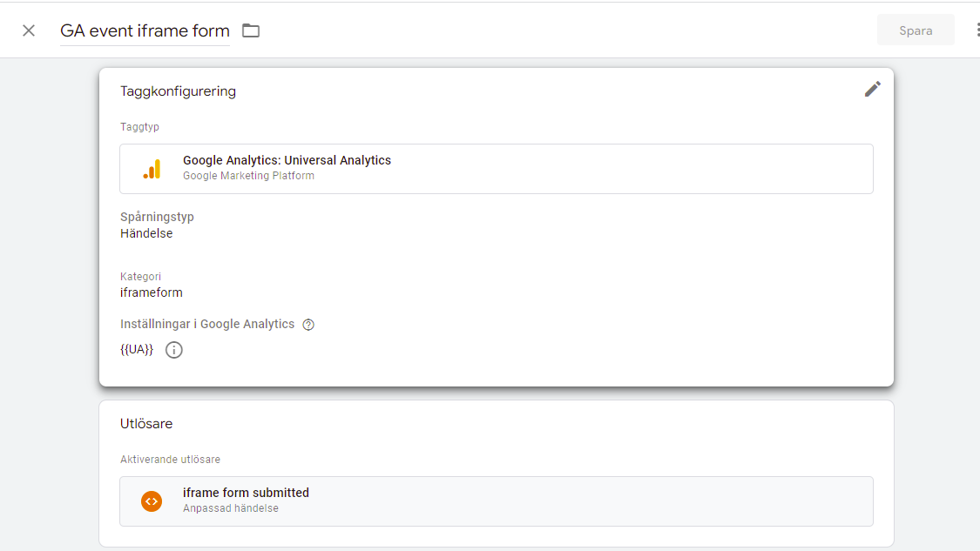Click the 'Aktiverande utlösare' label
The width and height of the screenshot is (980, 551).
(170, 460)
